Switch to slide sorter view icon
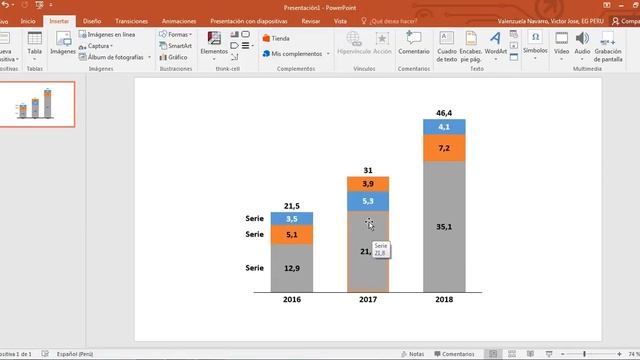Image resolution: width=640 pixels, height=360 pixels. pos(511,354)
